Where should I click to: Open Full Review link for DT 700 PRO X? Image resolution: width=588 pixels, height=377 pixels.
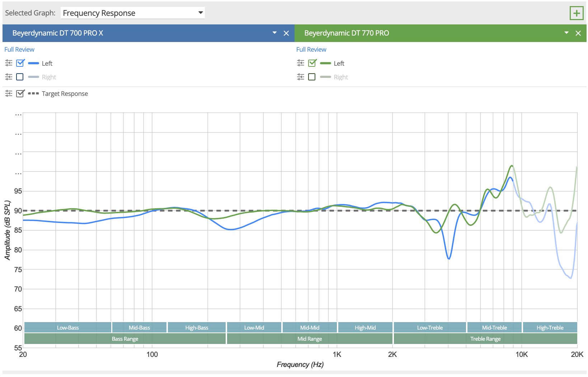[19, 50]
